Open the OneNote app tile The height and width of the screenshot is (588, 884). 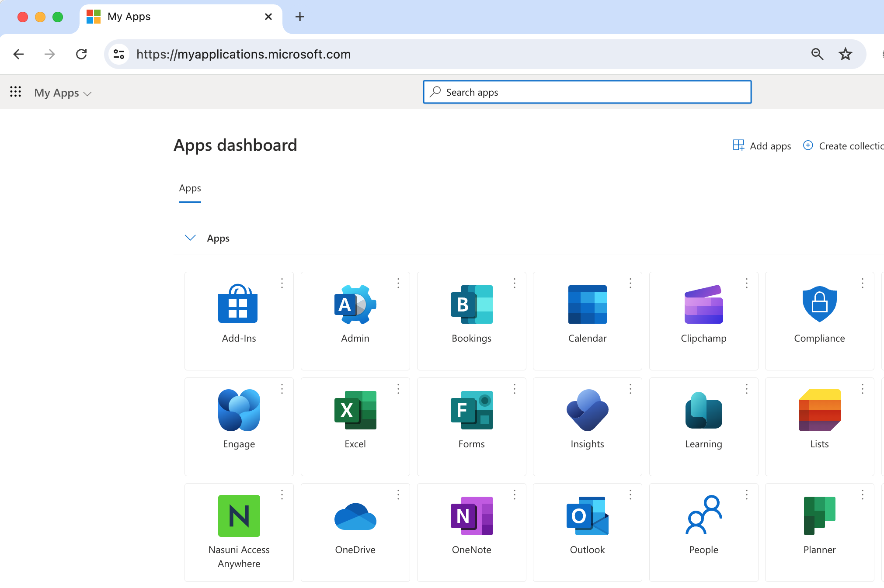click(x=471, y=516)
